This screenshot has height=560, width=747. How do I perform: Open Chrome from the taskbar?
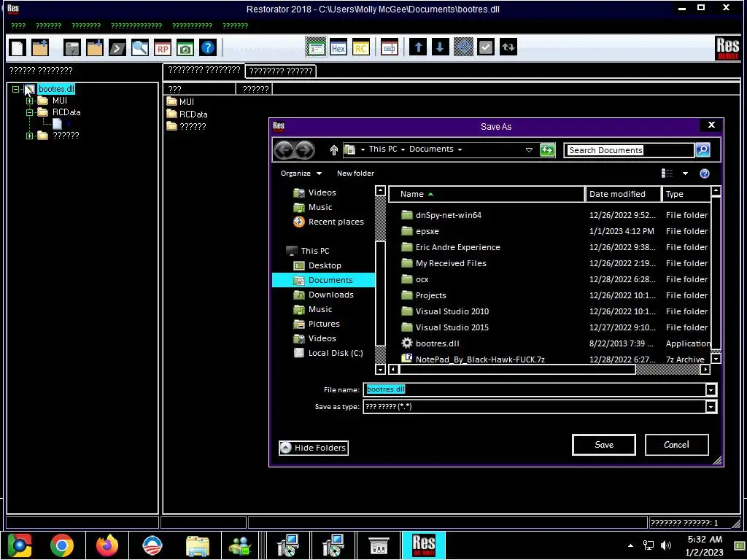click(62, 545)
